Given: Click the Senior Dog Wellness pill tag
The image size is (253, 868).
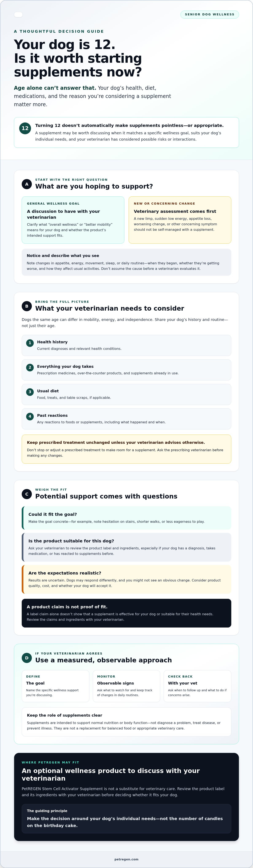Looking at the screenshot, I should [210, 15].
